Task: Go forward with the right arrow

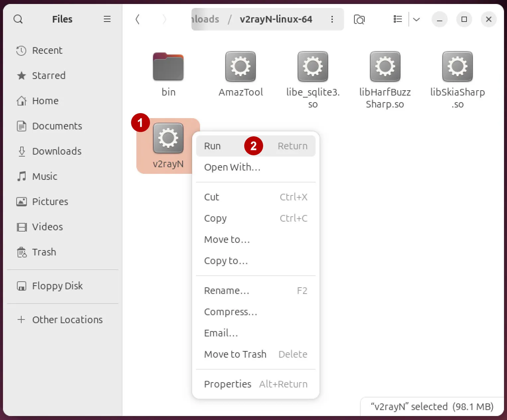Action: point(164,19)
